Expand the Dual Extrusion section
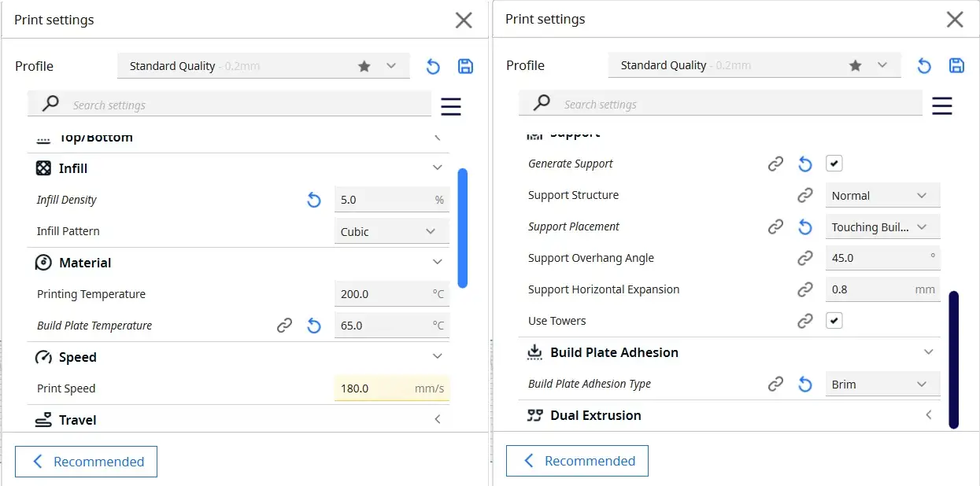The height and width of the screenshot is (486, 980). (929, 415)
